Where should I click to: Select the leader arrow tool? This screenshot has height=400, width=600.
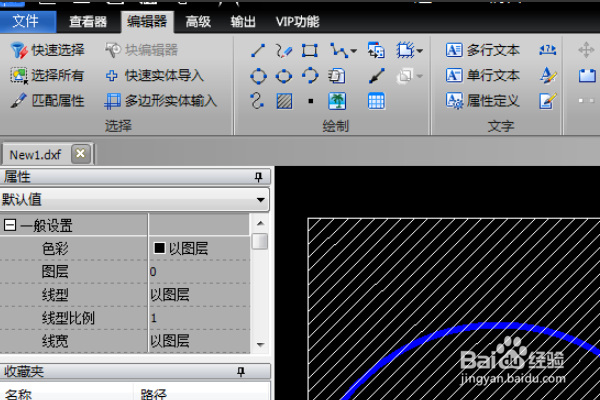(377, 76)
